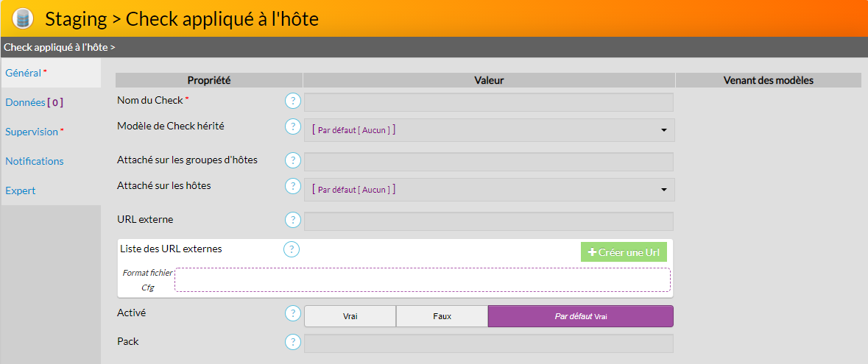
Task: Show help for Attaché sur les hôtes
Action: (x=292, y=186)
